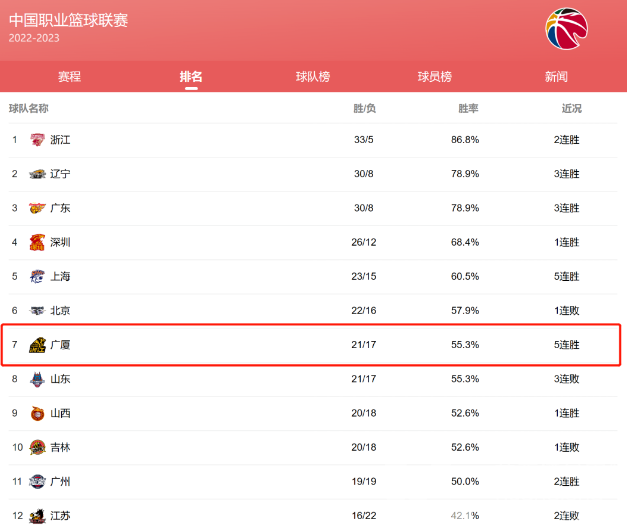627x529 pixels.
Task: Click 北京's 22/16 record
Action: [x=363, y=311]
